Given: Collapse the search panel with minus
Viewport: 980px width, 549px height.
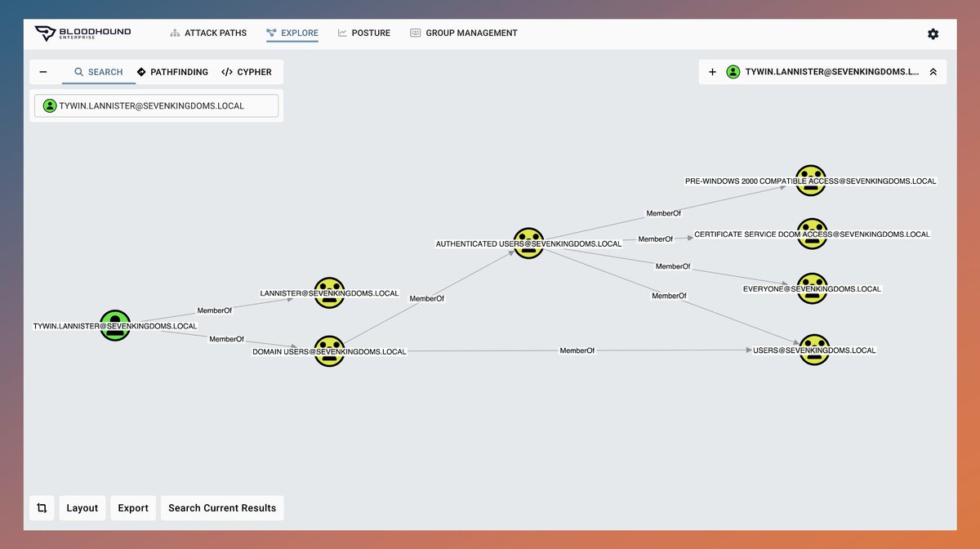Looking at the screenshot, I should (x=42, y=72).
